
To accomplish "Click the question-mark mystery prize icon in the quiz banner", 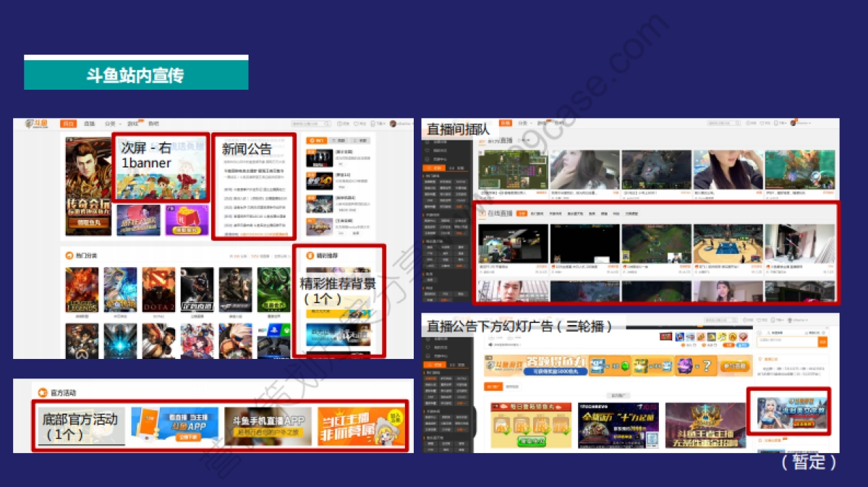I will click(707, 365).
